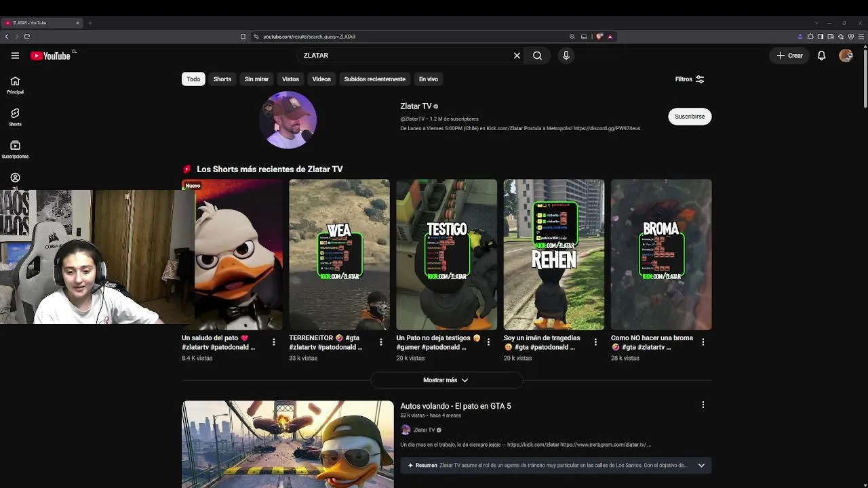Image resolution: width=868 pixels, height=488 pixels.
Task: Open the sidebar account profile icon
Action: coord(15,178)
